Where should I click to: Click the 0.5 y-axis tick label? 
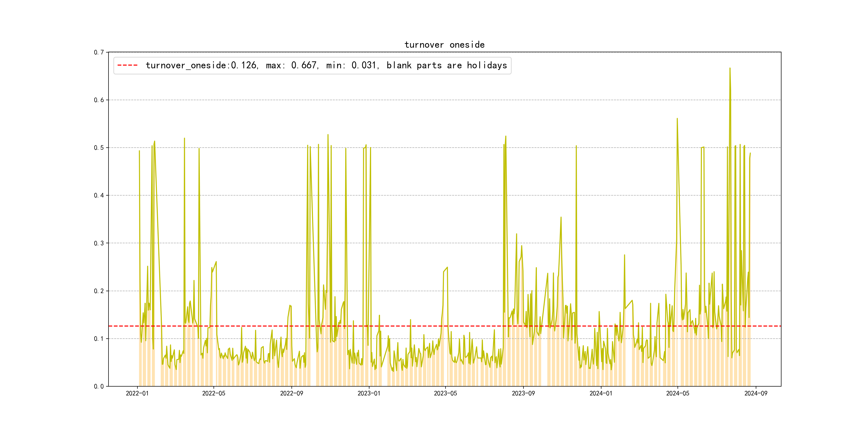(x=99, y=148)
